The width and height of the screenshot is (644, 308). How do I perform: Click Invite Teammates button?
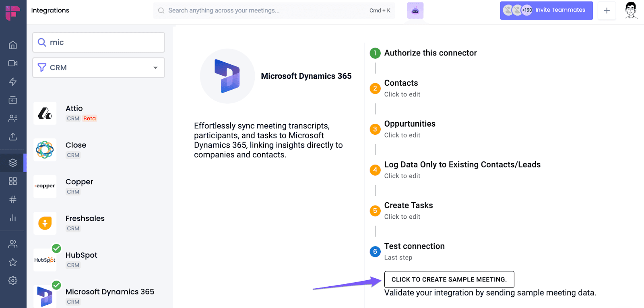546,10
